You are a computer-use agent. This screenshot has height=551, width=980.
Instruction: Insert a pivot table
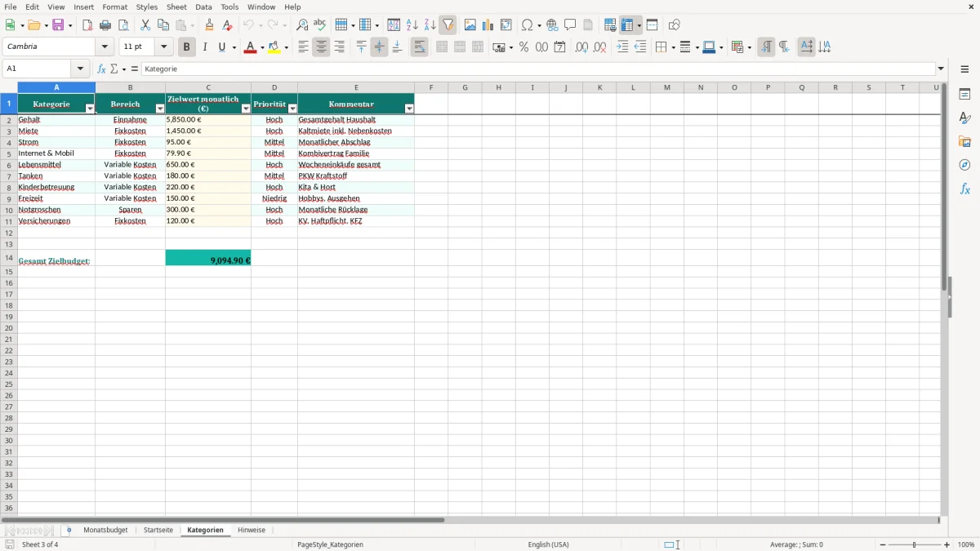(x=506, y=25)
